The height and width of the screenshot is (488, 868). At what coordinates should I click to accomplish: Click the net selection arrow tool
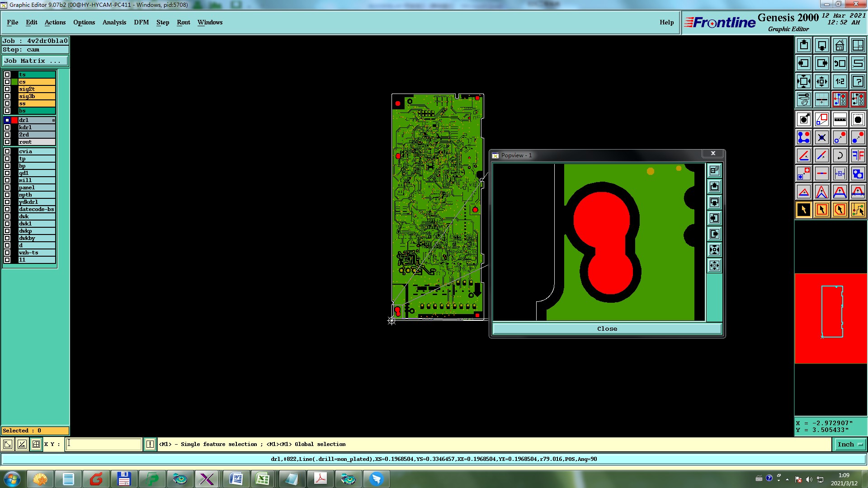(x=858, y=210)
